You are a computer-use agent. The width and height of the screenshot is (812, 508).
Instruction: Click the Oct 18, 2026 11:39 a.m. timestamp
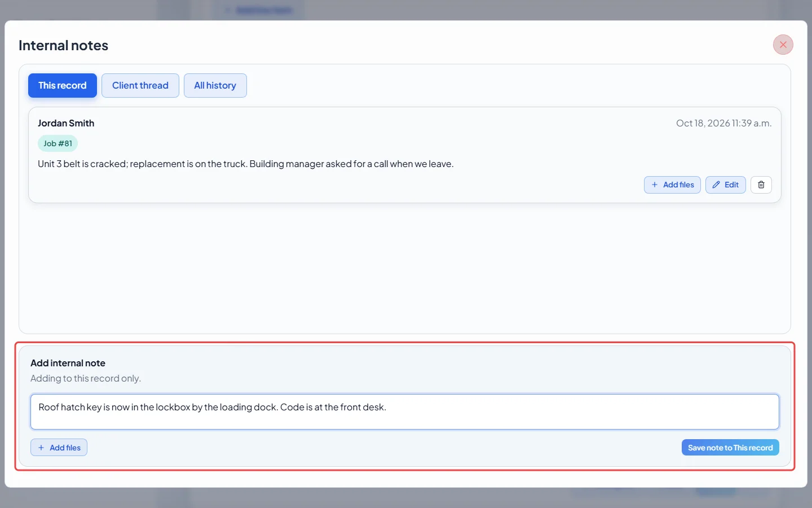pos(723,123)
